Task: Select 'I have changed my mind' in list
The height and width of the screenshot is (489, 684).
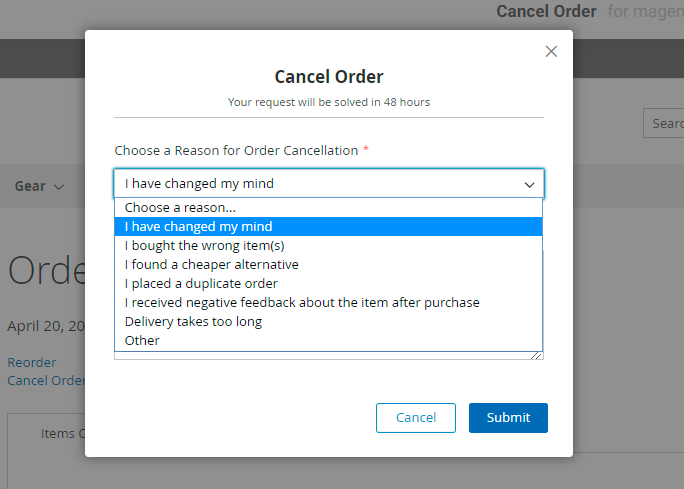Action: (x=198, y=227)
